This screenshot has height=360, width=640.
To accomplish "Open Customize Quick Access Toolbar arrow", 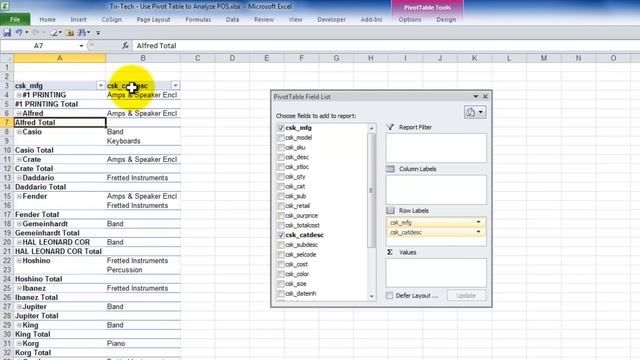I will coord(98,33).
